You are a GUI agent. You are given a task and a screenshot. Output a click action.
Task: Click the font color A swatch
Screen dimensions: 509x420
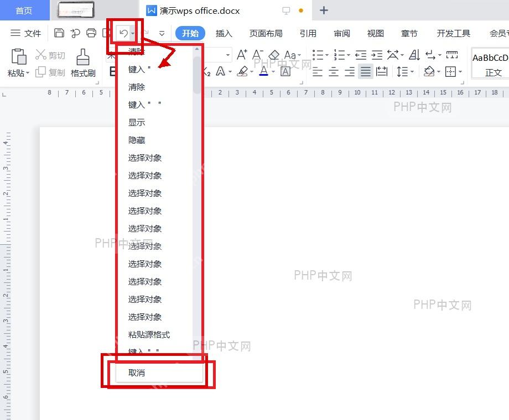tap(263, 71)
